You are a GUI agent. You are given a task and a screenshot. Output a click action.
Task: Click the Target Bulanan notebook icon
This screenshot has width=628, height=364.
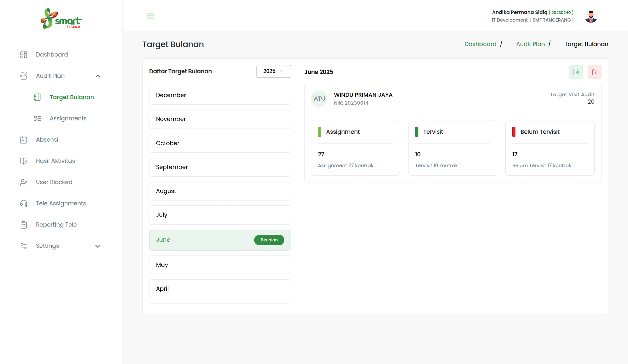37,97
